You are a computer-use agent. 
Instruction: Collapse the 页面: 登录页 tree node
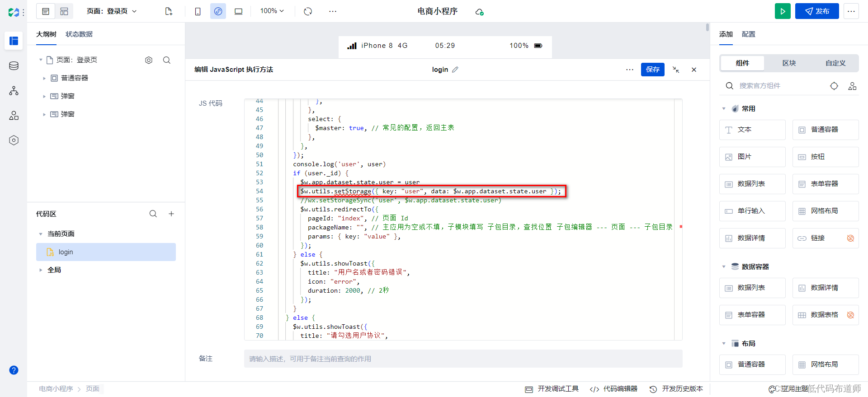[41, 60]
